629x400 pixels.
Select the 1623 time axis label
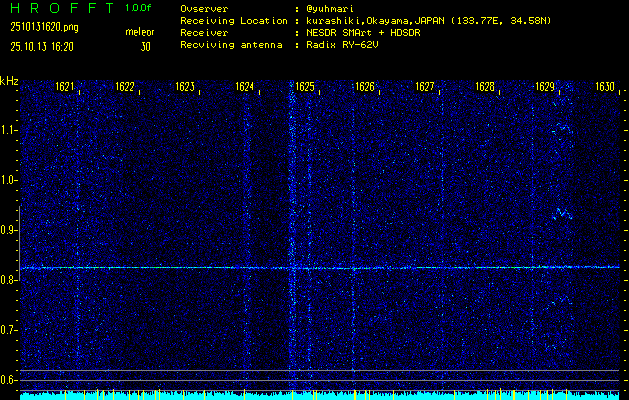(x=185, y=87)
